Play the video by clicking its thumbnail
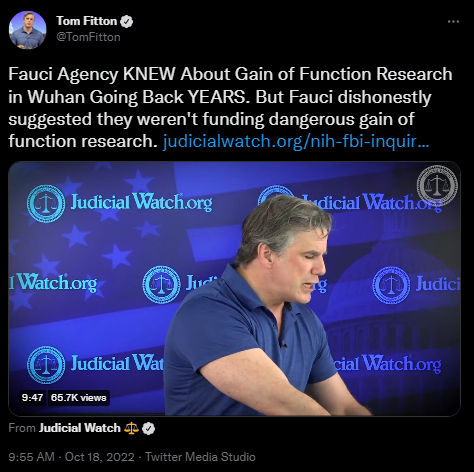 234,289
